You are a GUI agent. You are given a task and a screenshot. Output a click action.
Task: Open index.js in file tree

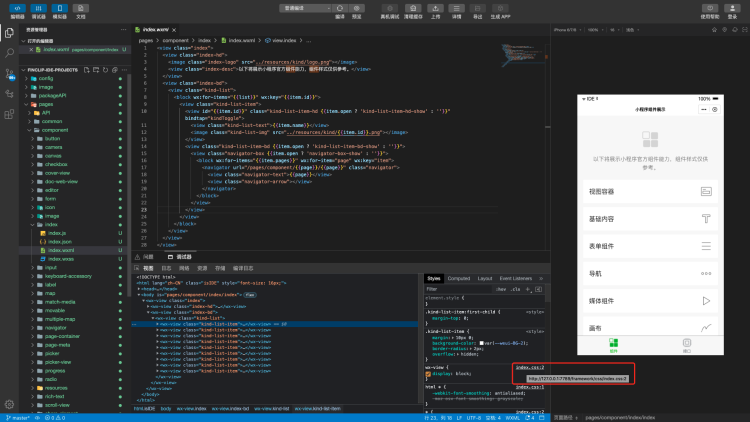click(x=56, y=233)
